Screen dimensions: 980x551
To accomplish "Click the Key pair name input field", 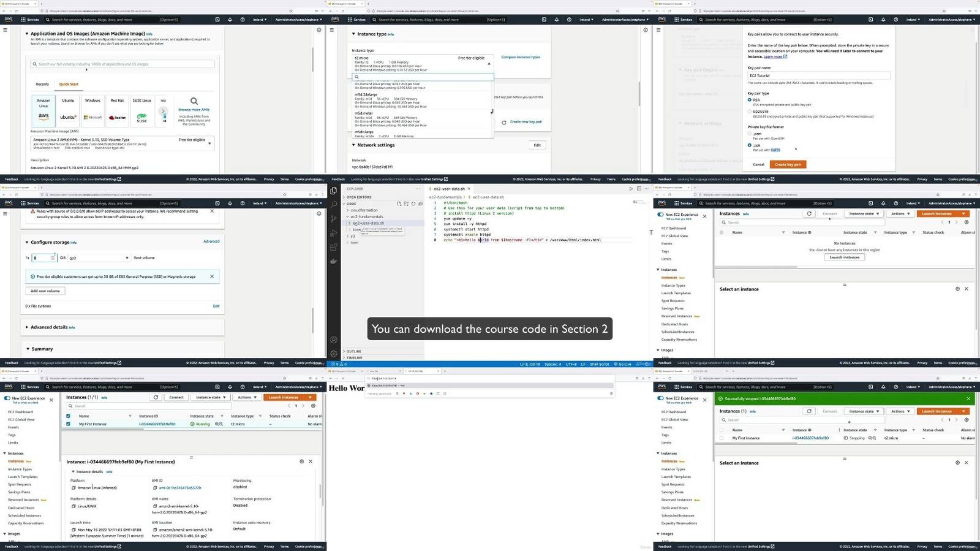I will point(819,75).
